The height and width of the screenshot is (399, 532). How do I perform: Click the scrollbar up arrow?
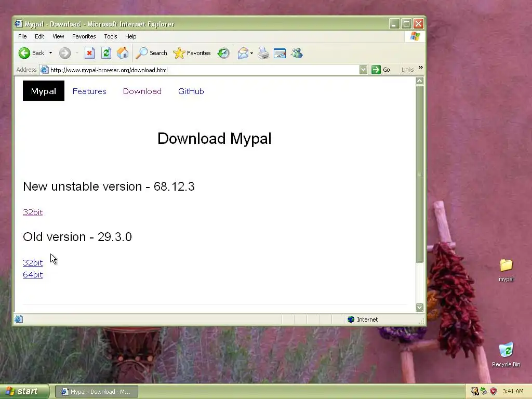pyautogui.click(x=419, y=81)
